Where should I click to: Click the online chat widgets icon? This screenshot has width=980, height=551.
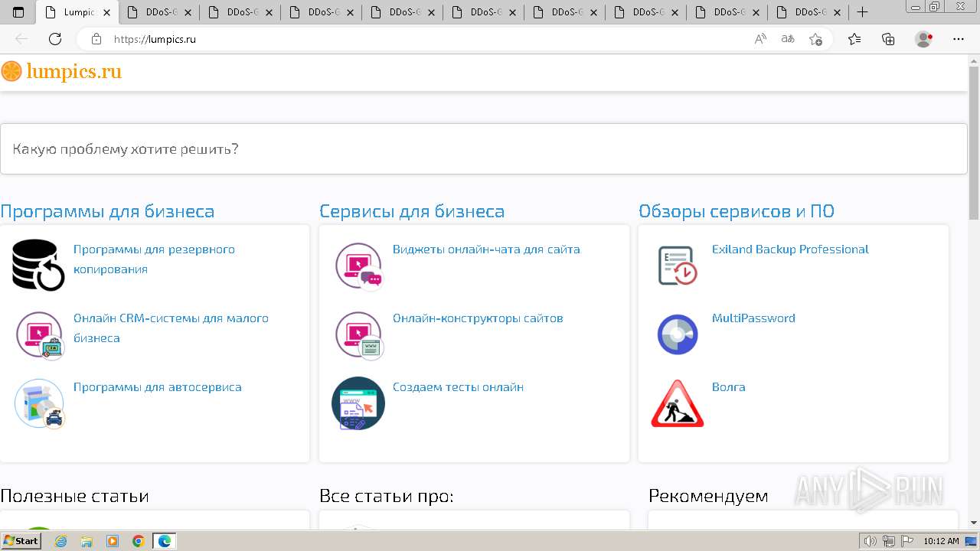pyautogui.click(x=358, y=266)
